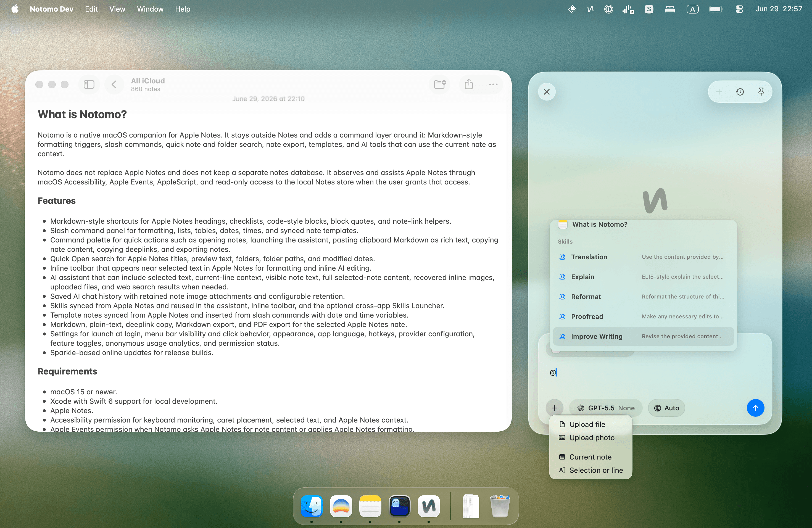
Task: Close the Notomo assistant panel with X
Action: coord(547,92)
